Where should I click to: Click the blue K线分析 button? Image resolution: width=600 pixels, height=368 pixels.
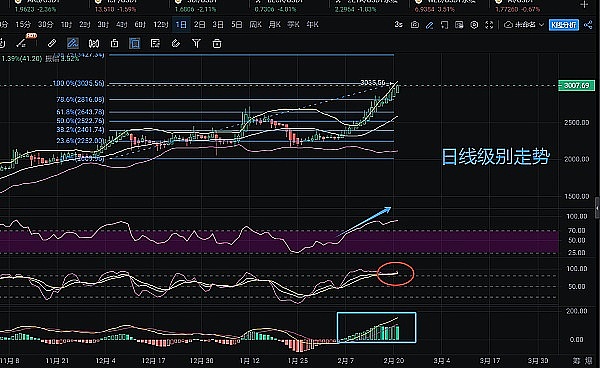(564, 25)
